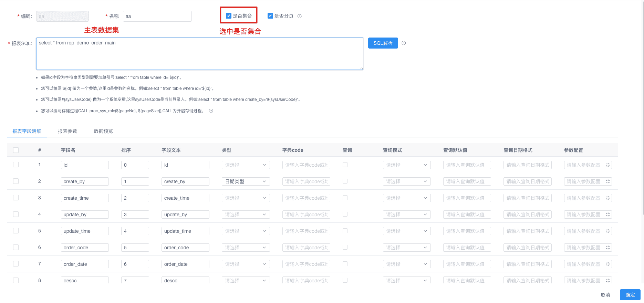
Task: Switch to 报表参数 tab
Action: (x=67, y=131)
